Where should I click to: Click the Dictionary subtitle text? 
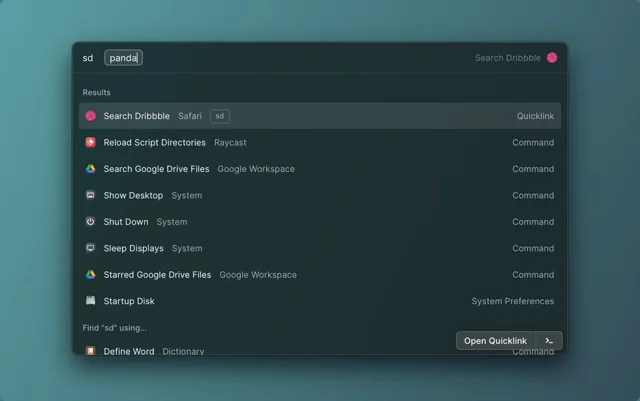click(x=183, y=351)
